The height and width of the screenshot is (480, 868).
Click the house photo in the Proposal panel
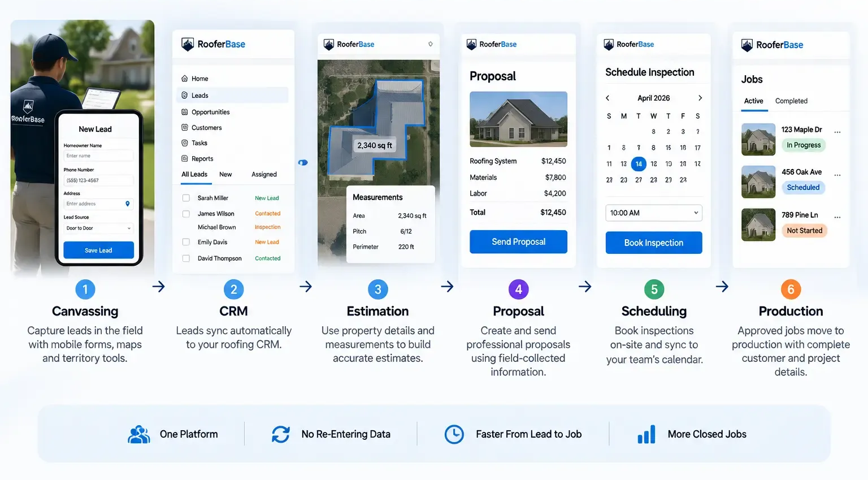tap(518, 119)
